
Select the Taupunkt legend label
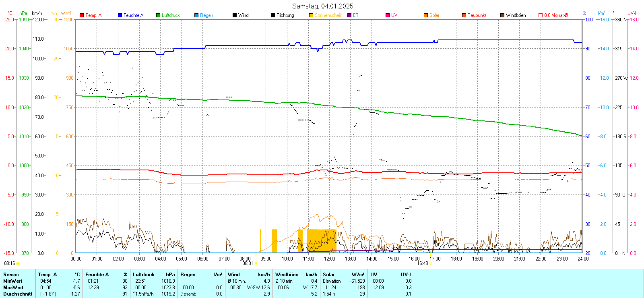477,15
